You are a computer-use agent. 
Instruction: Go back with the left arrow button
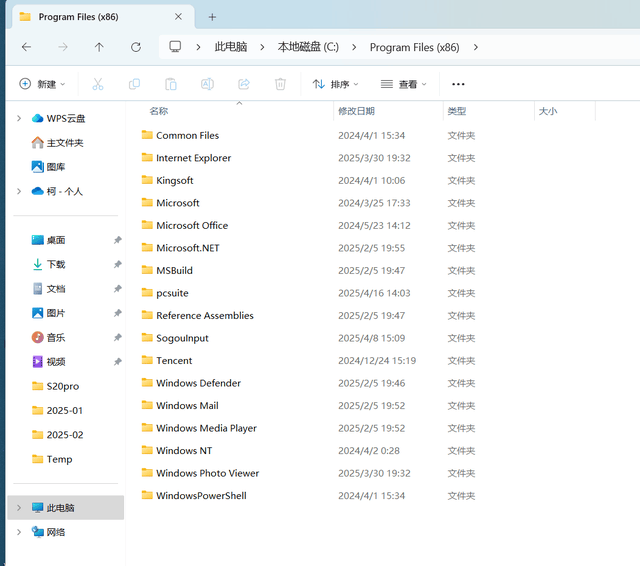tap(27, 47)
